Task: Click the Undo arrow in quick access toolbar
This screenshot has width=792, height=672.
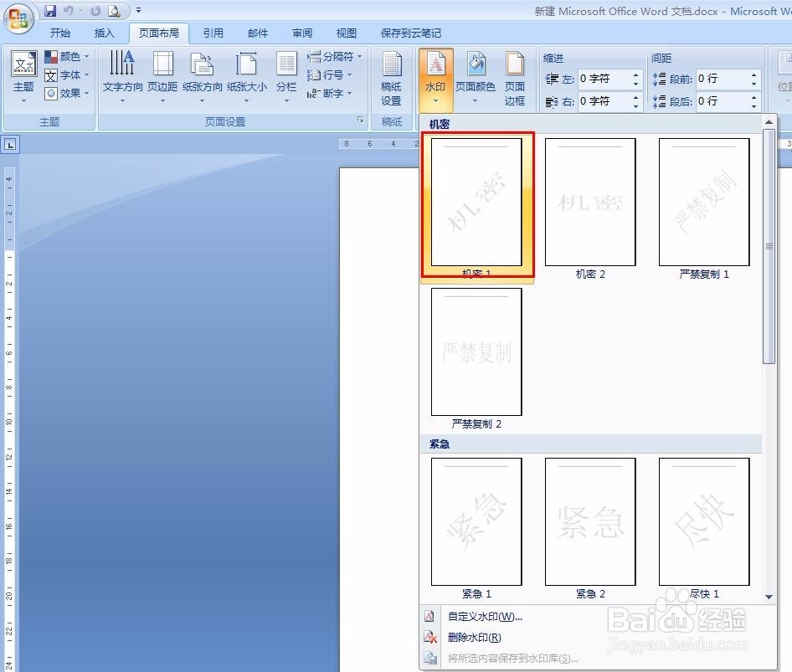Action: (69, 10)
